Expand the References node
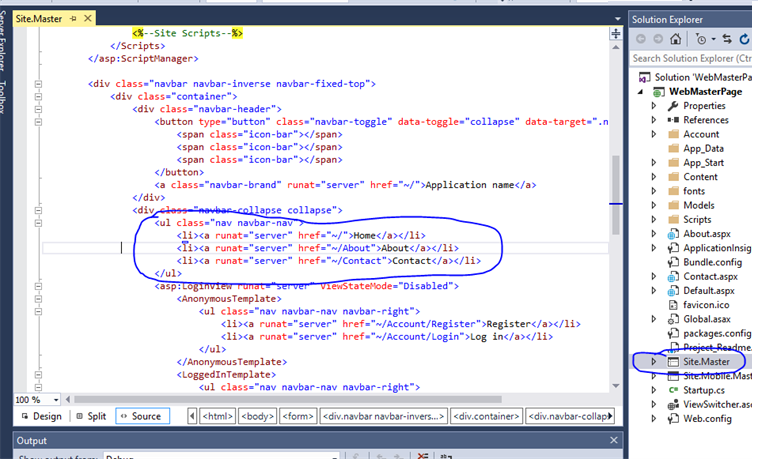 [x=654, y=119]
